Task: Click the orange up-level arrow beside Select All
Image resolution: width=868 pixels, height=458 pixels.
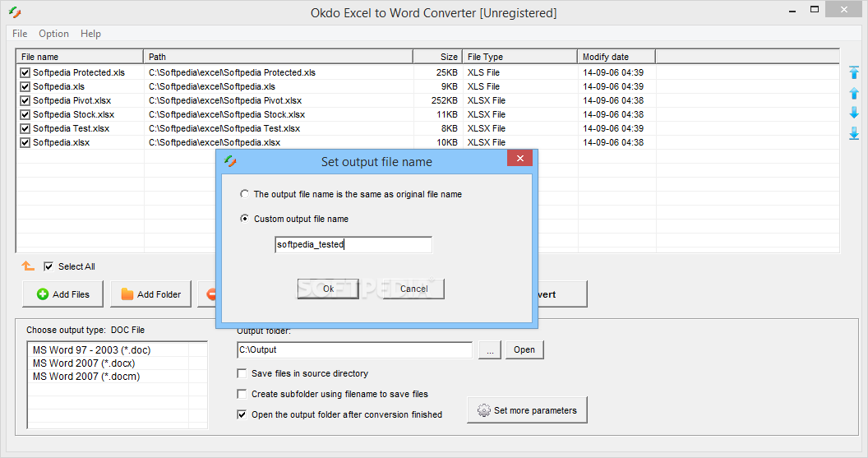Action: [28, 266]
